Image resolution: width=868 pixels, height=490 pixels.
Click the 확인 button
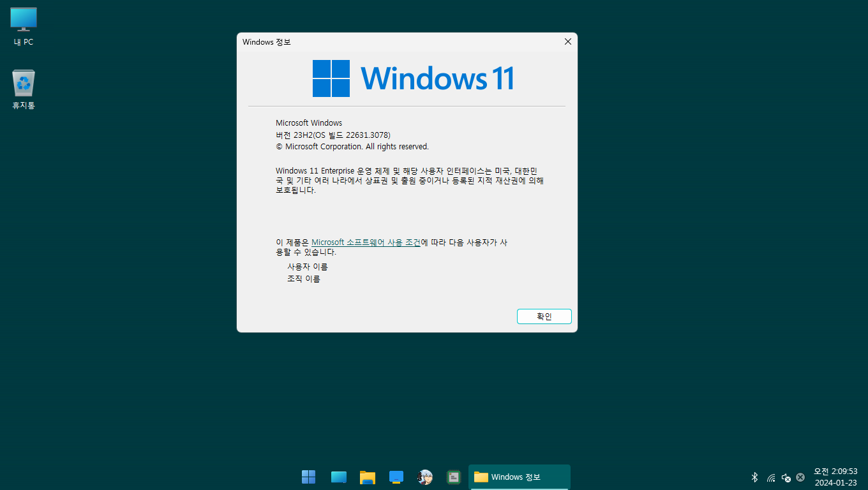(x=544, y=316)
